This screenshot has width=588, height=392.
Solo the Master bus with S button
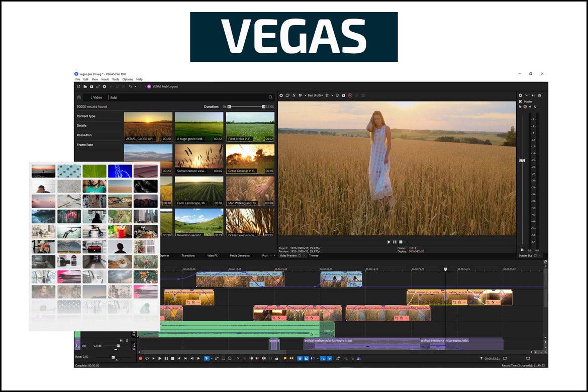(535, 107)
